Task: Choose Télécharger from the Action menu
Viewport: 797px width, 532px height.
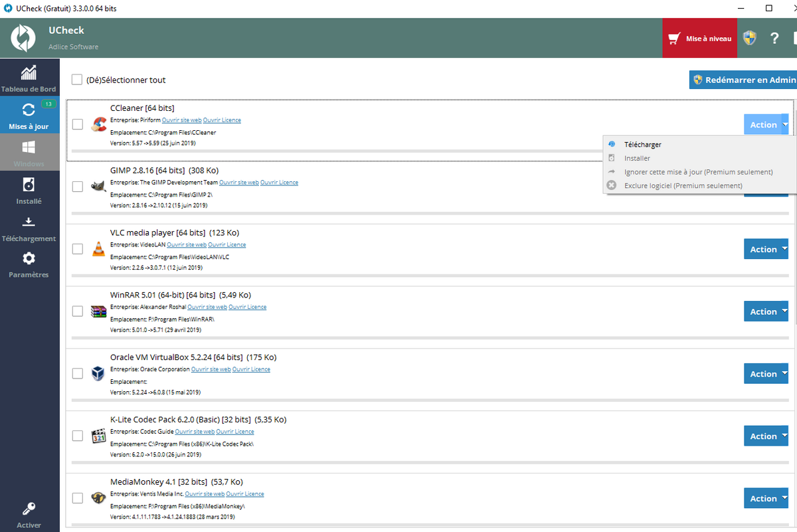Action: click(700, 145)
